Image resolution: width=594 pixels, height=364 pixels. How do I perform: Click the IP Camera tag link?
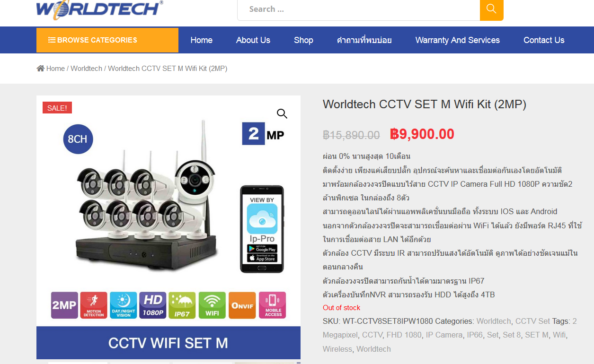point(444,335)
